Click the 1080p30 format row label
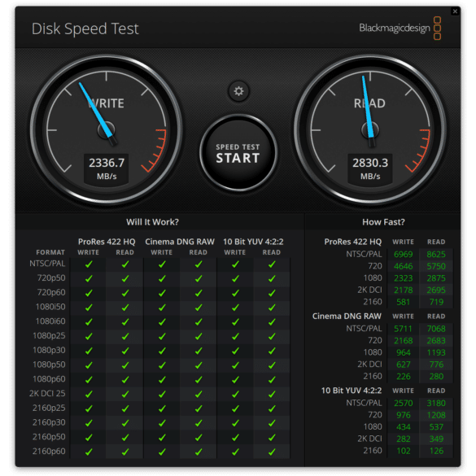This screenshot has width=476, height=476. [x=49, y=350]
